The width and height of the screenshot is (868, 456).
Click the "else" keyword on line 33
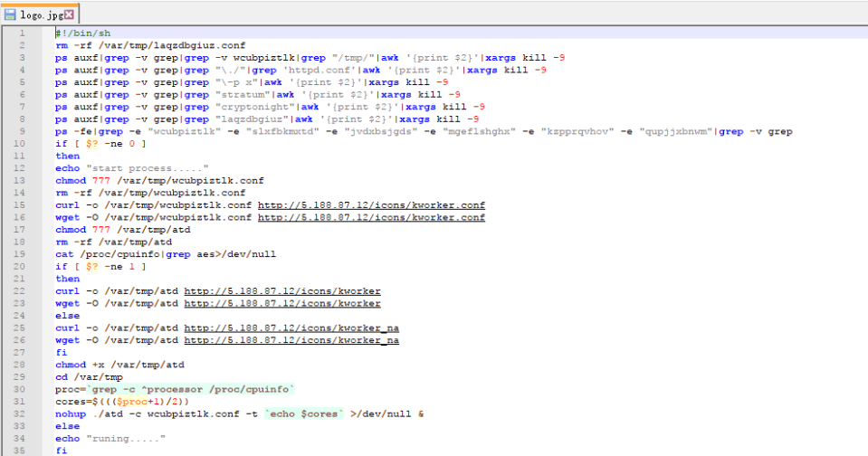click(x=68, y=427)
